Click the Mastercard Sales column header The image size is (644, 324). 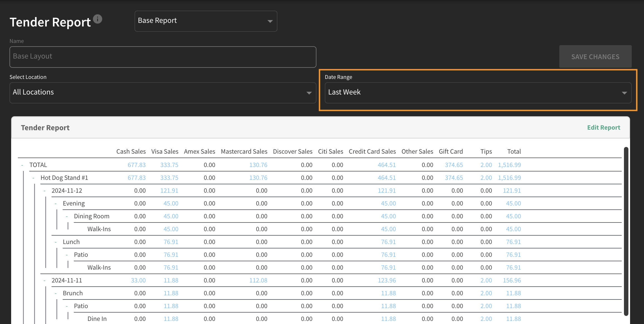click(x=244, y=151)
